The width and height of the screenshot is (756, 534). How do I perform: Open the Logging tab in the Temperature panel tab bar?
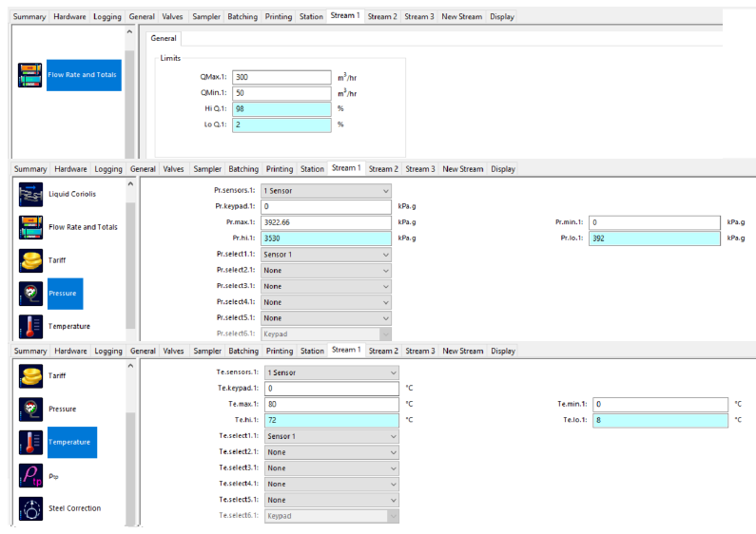pyautogui.click(x=108, y=351)
